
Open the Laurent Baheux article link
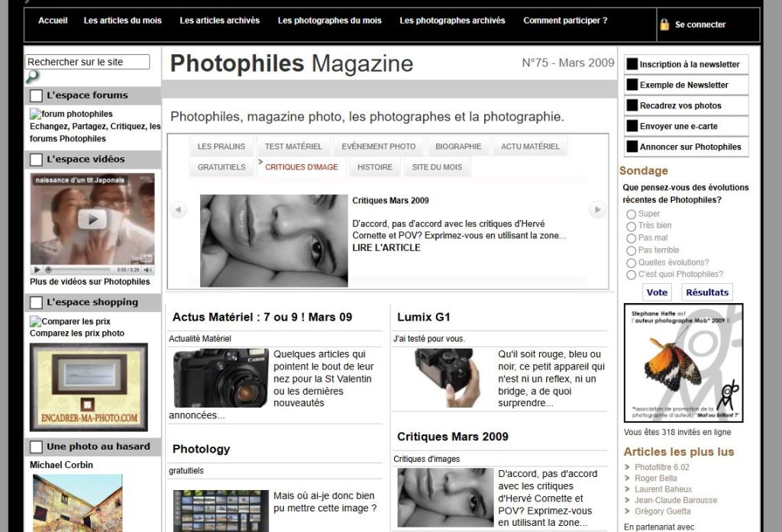[664, 489]
